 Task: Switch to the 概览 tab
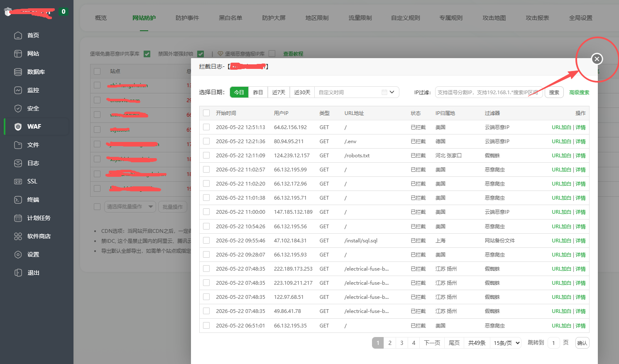[101, 18]
